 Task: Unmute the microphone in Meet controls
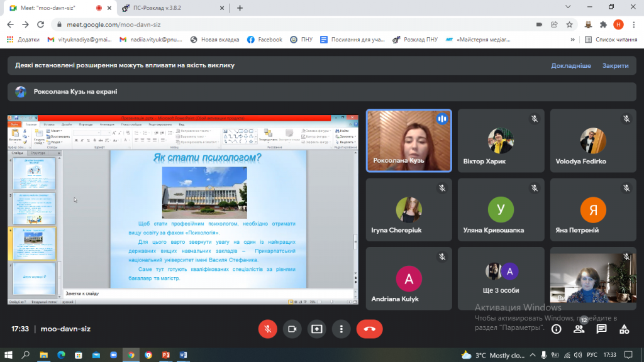[x=267, y=329]
